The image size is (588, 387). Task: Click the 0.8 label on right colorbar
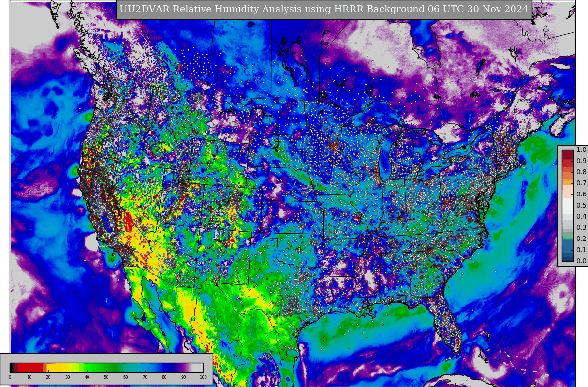click(x=581, y=172)
